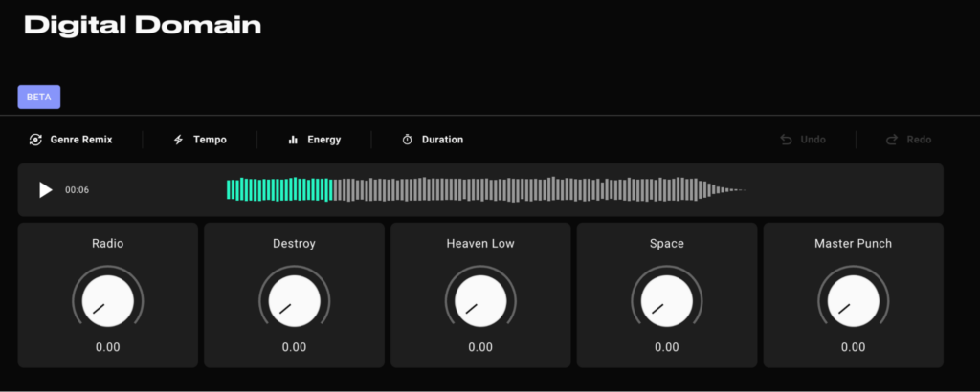Click the Duration stopwatch icon

pyautogui.click(x=407, y=140)
